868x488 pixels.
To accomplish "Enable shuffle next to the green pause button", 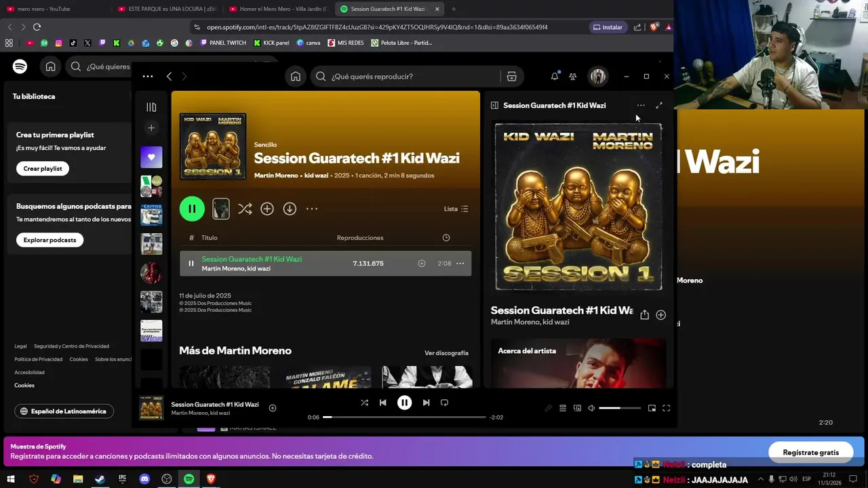I will point(245,209).
